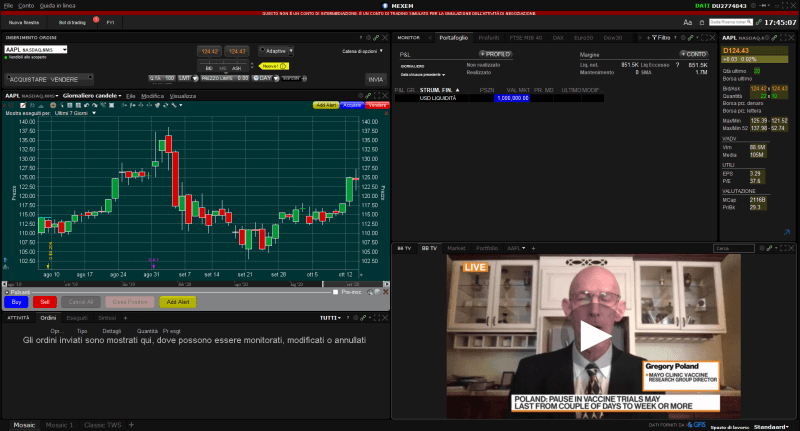Viewport: 800px width, 431px height.
Task: Open the FYI notifications
Action: point(110,22)
